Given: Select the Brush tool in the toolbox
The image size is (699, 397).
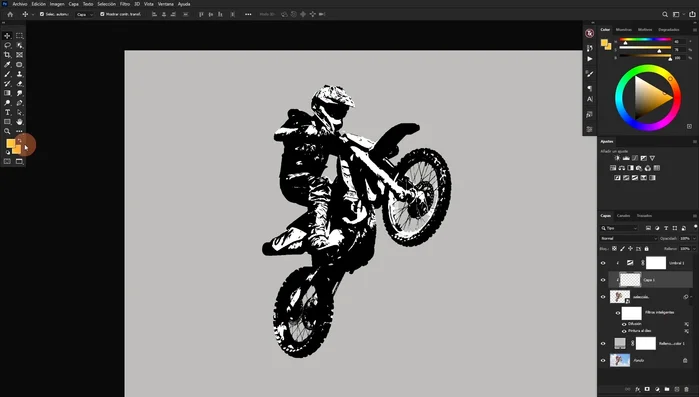Looking at the screenshot, I should pos(7,74).
